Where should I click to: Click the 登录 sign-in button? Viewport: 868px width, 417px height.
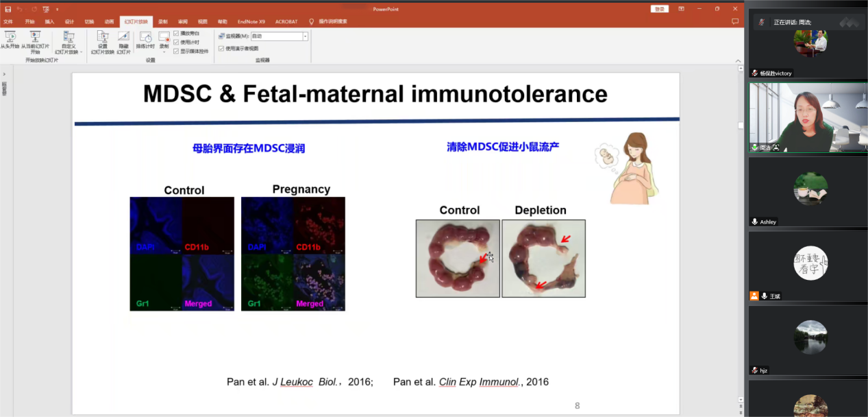(x=659, y=9)
